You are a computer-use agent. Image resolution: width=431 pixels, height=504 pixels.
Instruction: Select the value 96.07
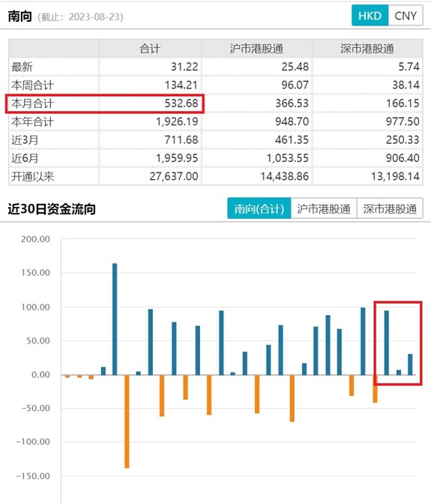(x=295, y=85)
